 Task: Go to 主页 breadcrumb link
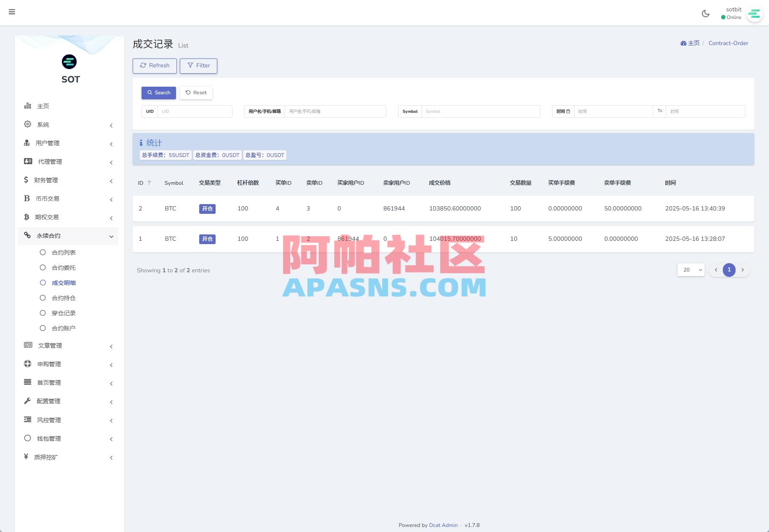[690, 43]
